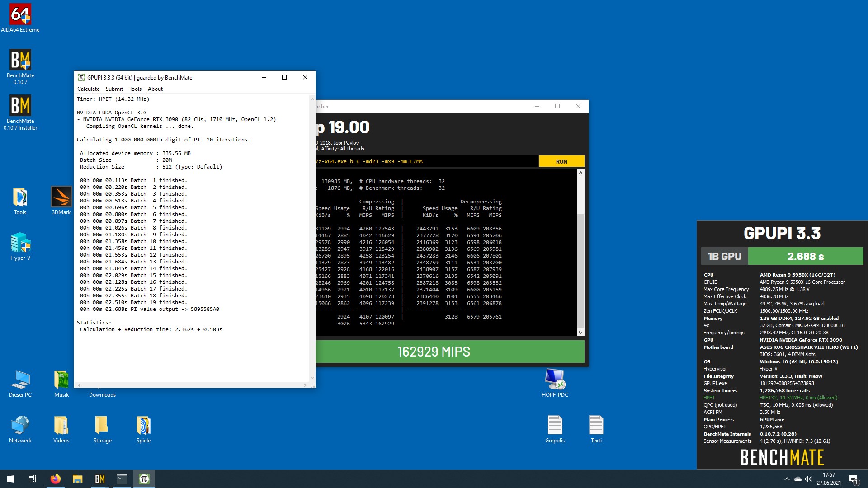Select the Tools desktop icon
The image size is (868, 488).
(x=20, y=202)
